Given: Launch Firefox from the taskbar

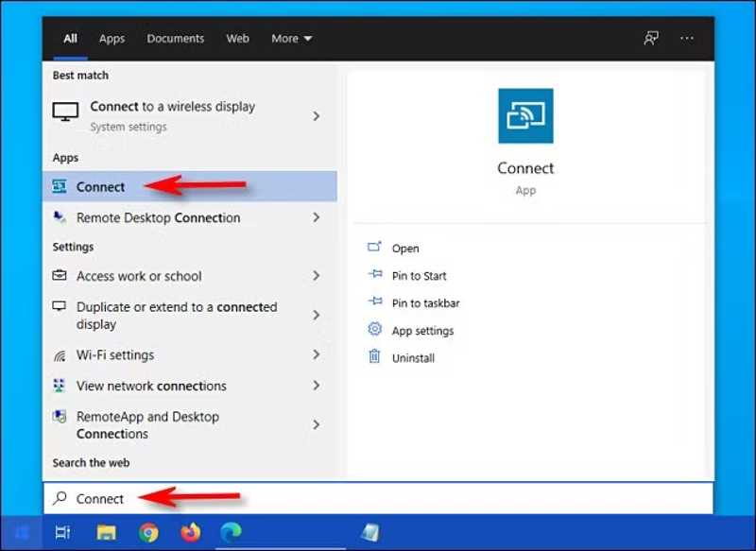Looking at the screenshot, I should point(192,533).
